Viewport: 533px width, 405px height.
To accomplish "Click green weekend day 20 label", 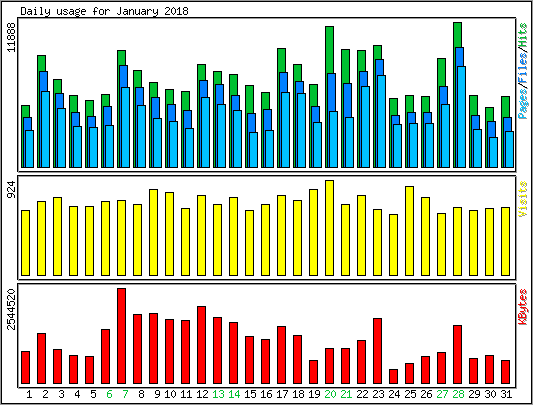I will (330, 394).
